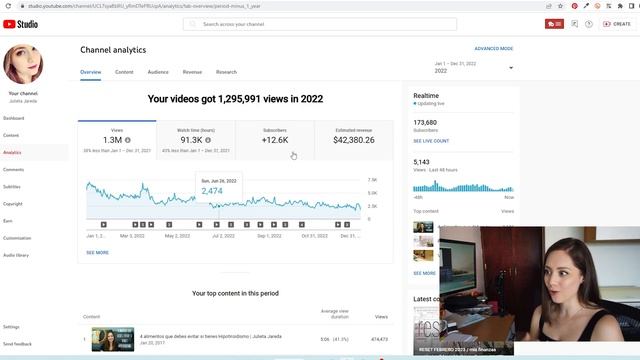Open the 2022 date range dropdown
640x360 pixels.
[x=473, y=68]
